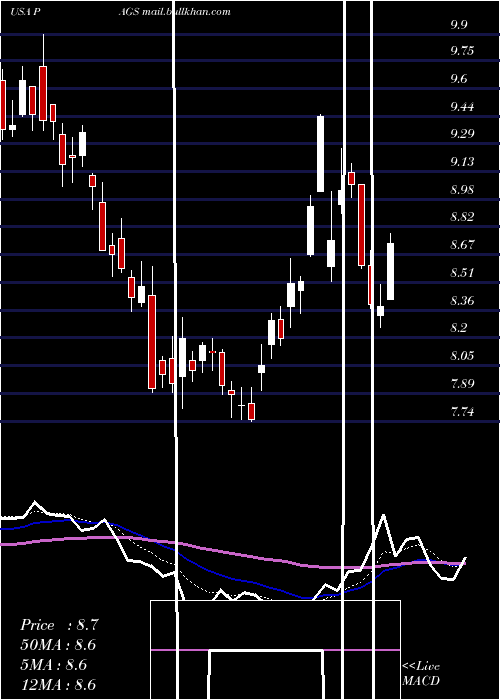
Task: Click the 7.89 price axis label
Action: coord(462,383)
